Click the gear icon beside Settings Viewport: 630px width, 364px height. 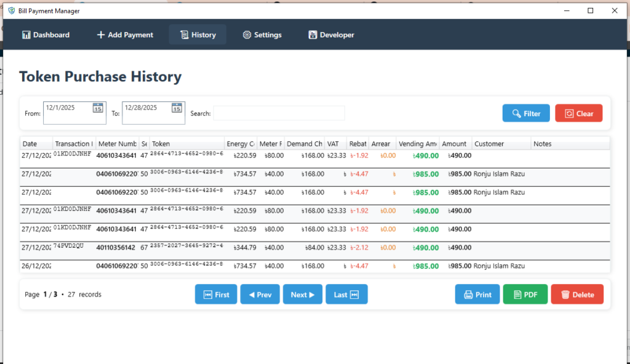[x=247, y=35]
